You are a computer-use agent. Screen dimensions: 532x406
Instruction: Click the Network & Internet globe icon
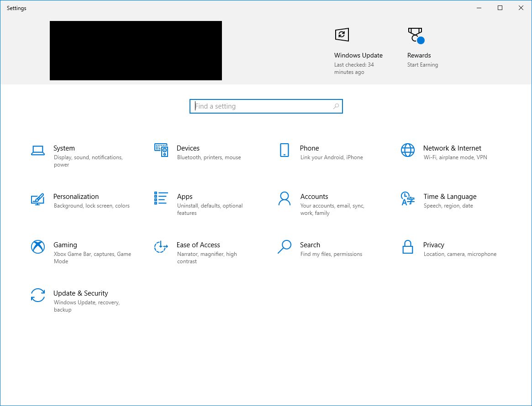pyautogui.click(x=407, y=150)
